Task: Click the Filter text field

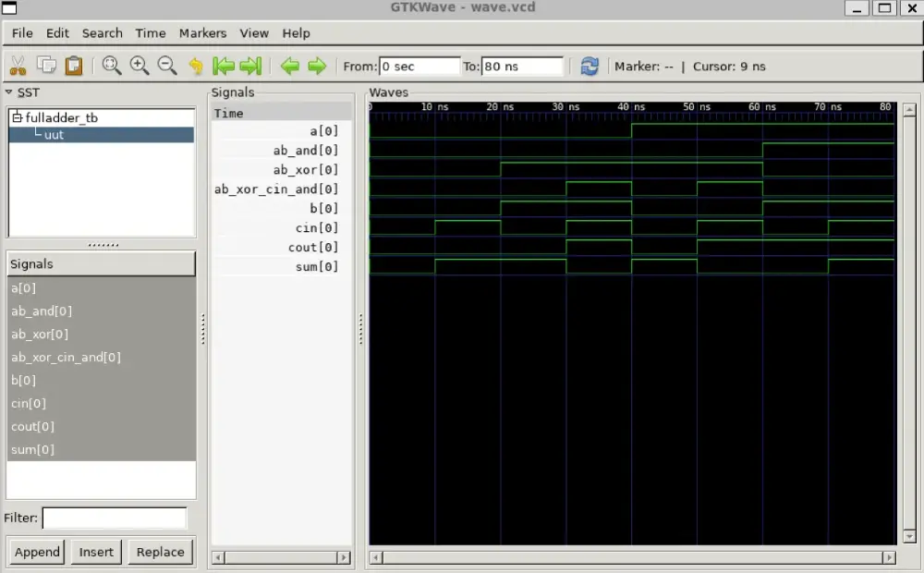Action: click(x=114, y=518)
